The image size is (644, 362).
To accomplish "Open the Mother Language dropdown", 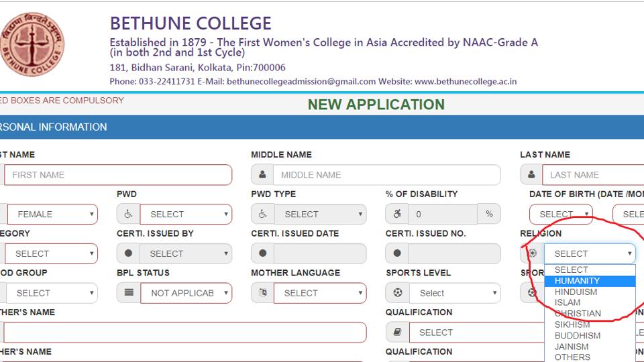I will pyautogui.click(x=320, y=293).
